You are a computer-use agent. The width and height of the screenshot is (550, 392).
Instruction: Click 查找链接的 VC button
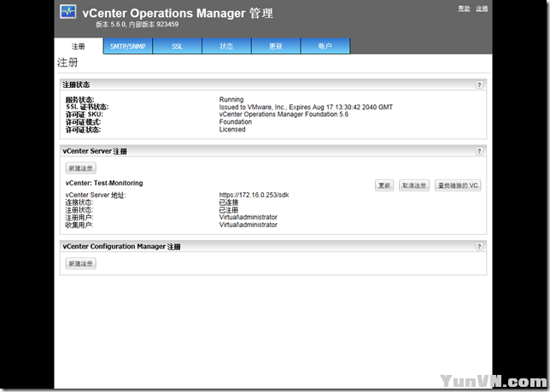458,185
